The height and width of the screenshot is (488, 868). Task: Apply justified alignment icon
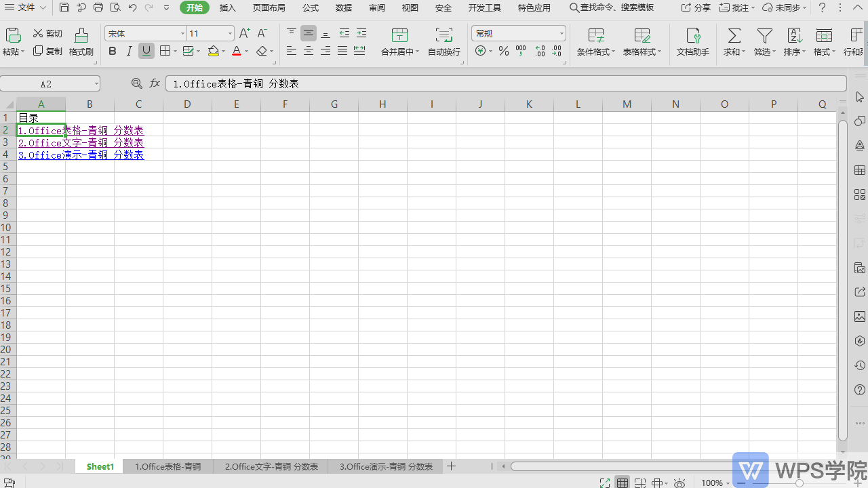click(342, 51)
